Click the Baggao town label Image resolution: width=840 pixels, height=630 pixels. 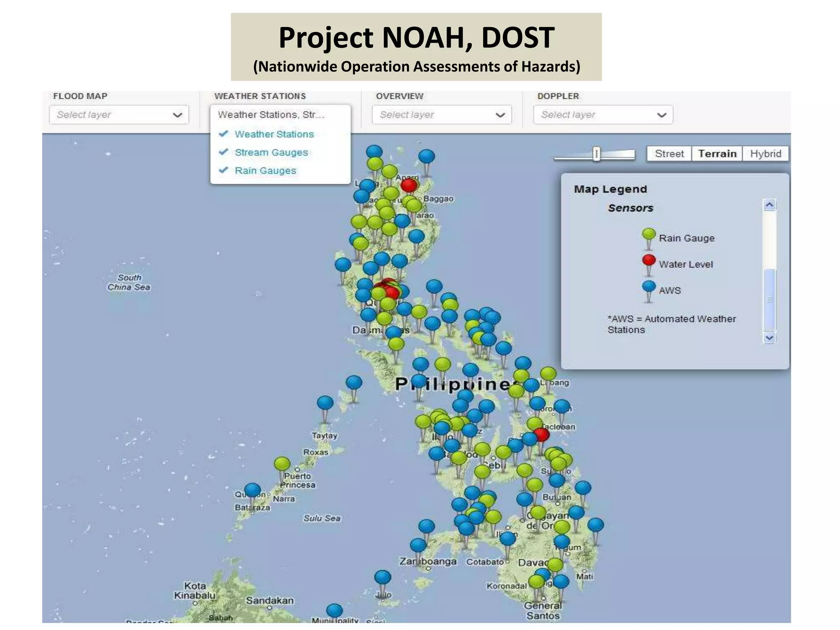pos(438,199)
